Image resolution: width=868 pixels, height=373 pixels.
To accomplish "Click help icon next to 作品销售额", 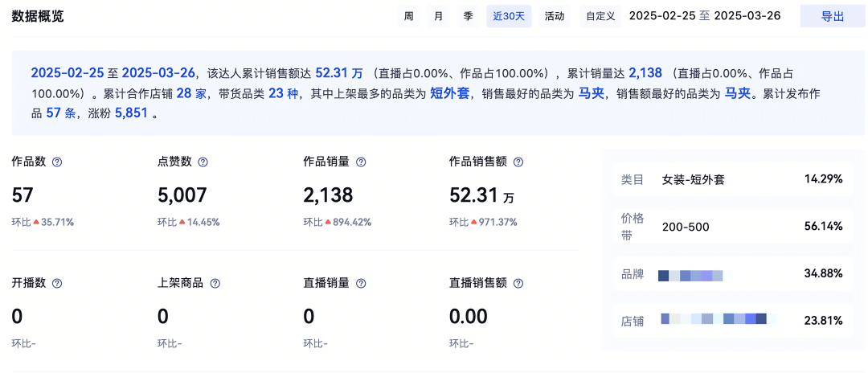I will coord(518,162).
